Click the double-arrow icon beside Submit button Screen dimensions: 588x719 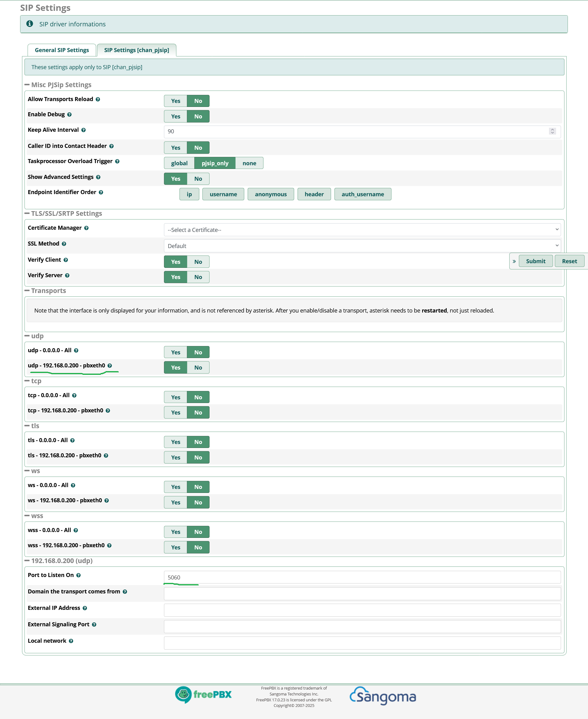514,261
